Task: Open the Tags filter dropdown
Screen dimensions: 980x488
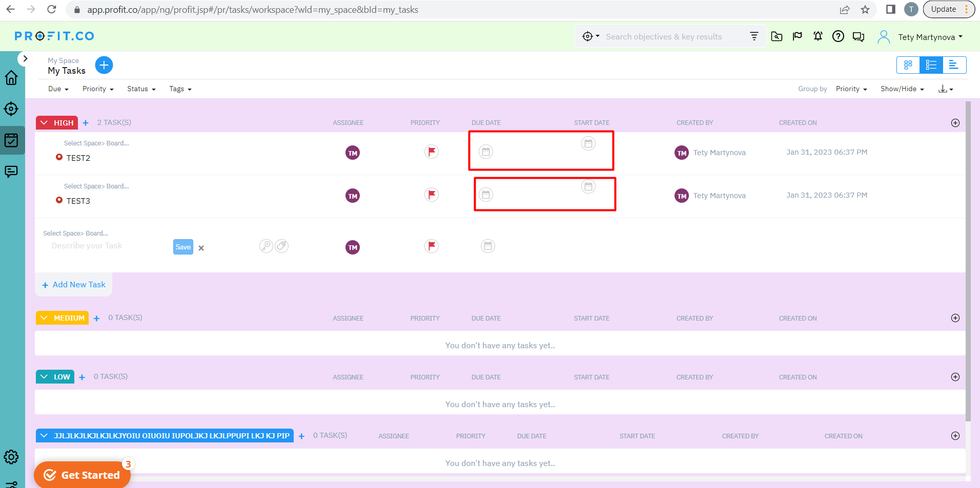Action: [180, 89]
